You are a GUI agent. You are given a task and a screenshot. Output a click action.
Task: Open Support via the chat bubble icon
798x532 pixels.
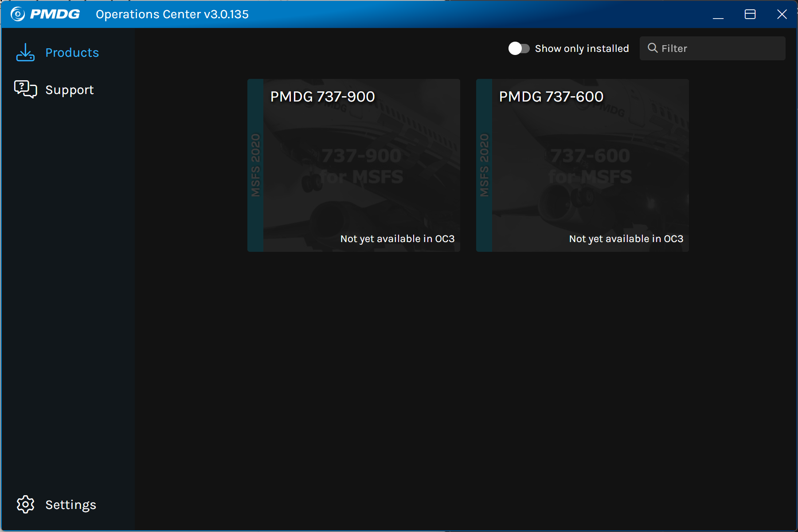(24, 89)
